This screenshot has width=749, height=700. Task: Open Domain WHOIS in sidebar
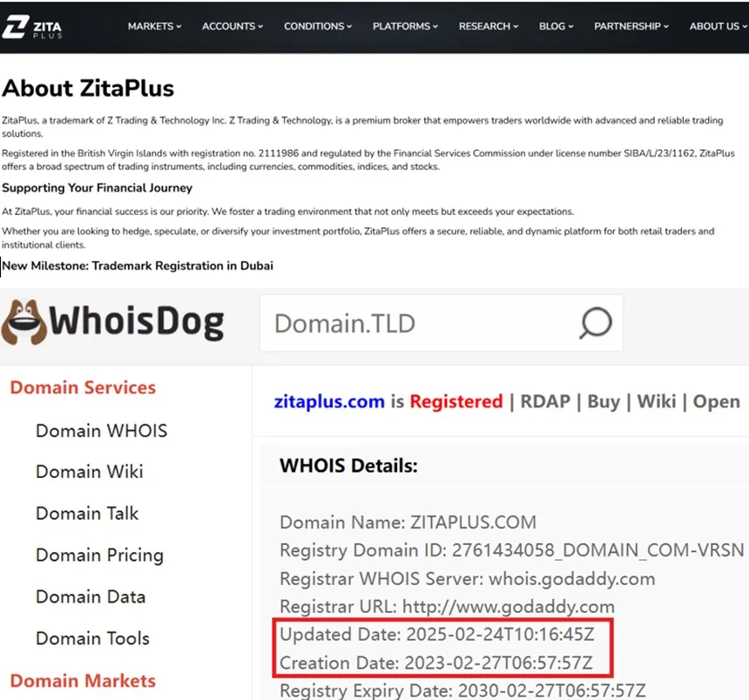tap(101, 431)
